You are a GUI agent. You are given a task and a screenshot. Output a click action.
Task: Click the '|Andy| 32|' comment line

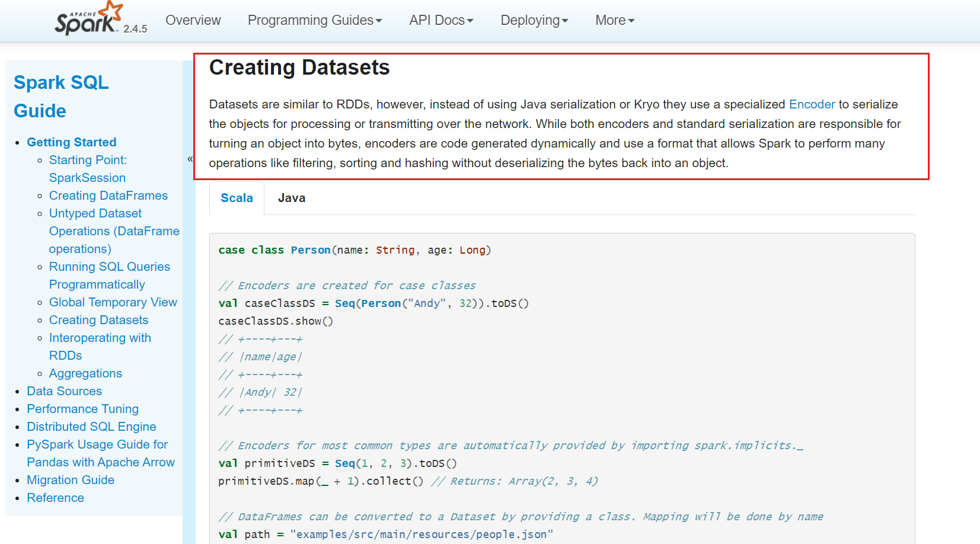tap(260, 392)
